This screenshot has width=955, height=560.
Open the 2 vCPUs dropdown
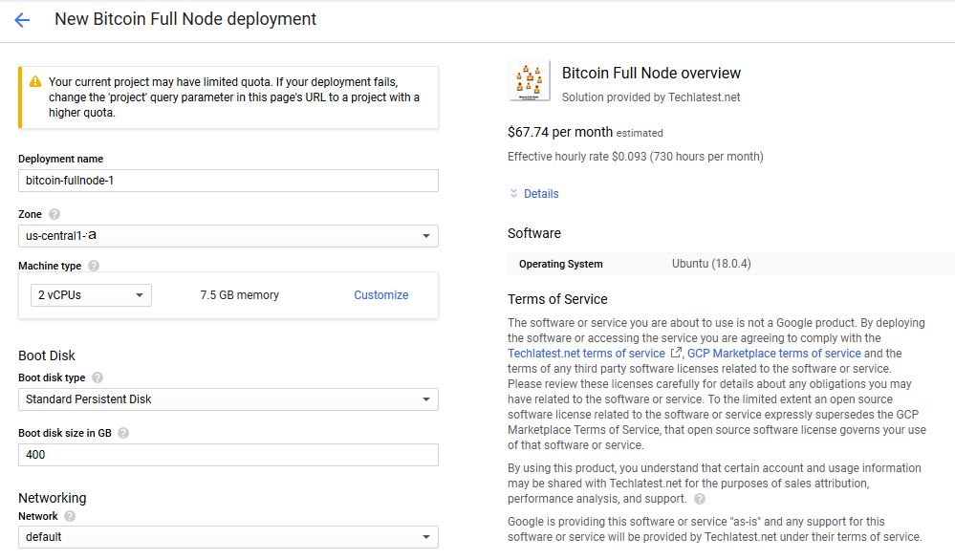click(x=92, y=295)
